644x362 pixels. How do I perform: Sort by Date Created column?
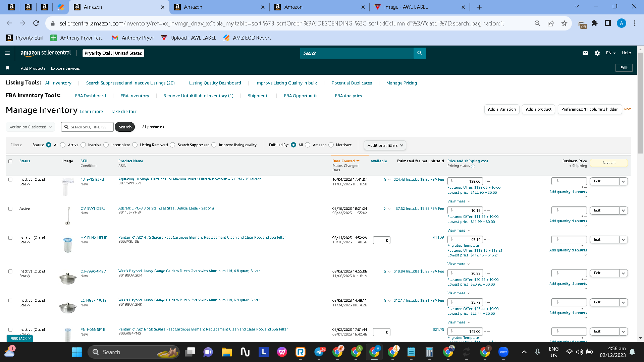[x=345, y=161]
